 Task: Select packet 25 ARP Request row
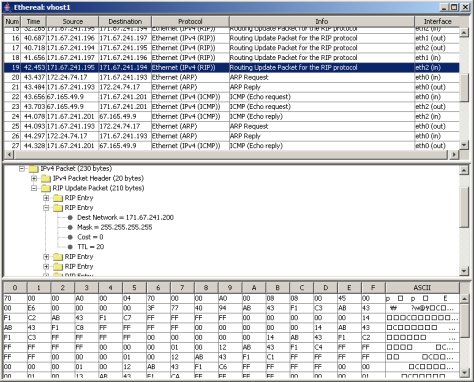pyautogui.click(x=232, y=126)
